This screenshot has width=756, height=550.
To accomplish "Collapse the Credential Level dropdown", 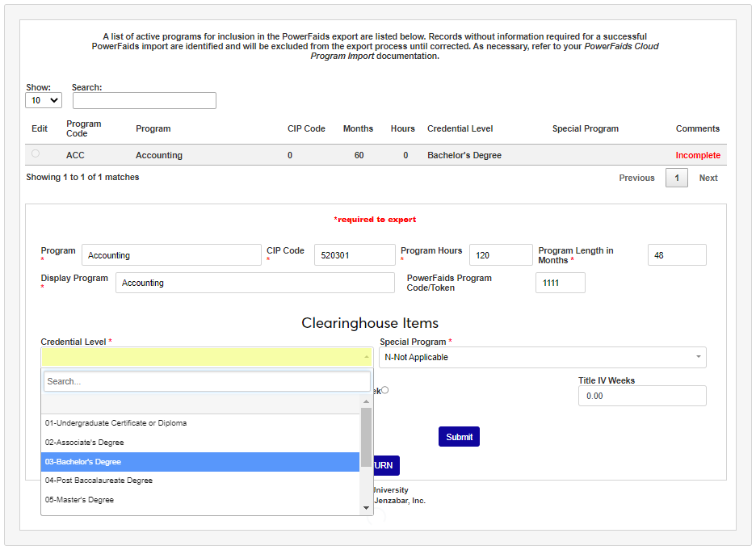I will coord(207,357).
